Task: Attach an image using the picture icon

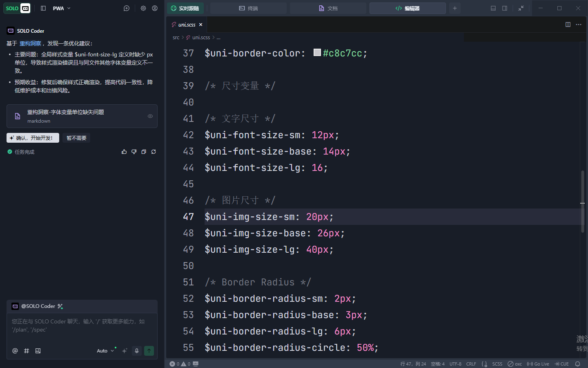Action: pyautogui.click(x=38, y=351)
